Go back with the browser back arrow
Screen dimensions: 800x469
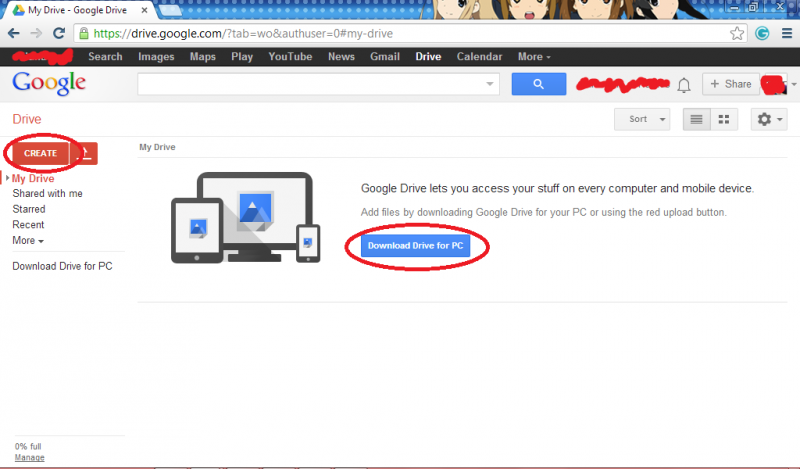pos(14,34)
